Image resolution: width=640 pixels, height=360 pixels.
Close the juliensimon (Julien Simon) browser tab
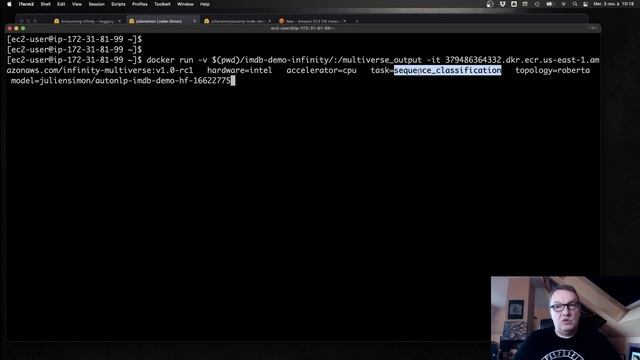194,21
